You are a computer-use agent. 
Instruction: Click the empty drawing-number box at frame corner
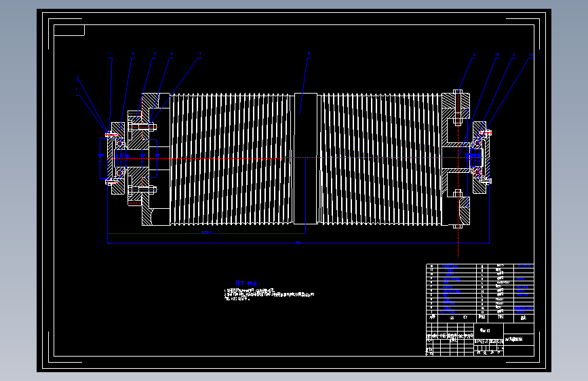click(69, 31)
